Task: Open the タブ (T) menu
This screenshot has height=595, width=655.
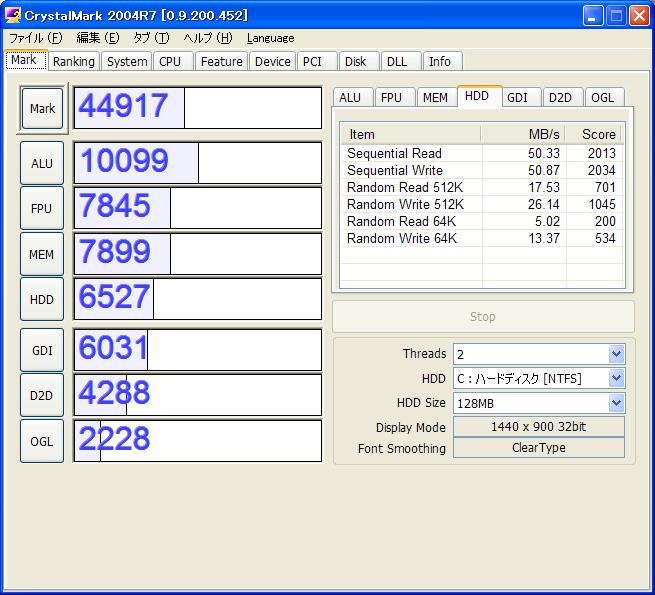Action: (151, 38)
